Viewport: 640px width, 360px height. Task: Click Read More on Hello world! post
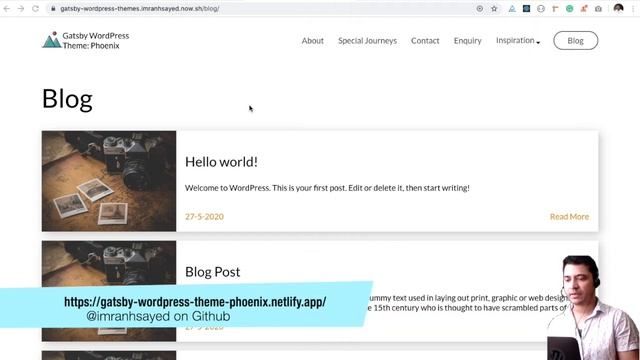[569, 217]
